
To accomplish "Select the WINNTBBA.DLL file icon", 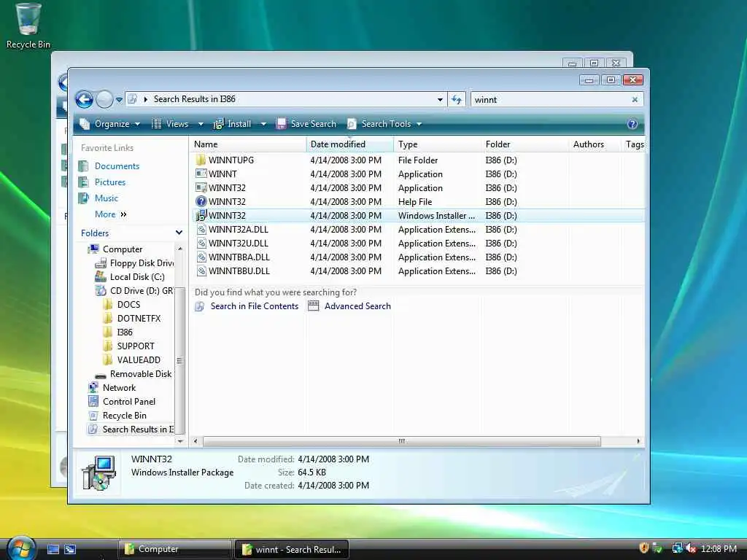I will pyautogui.click(x=201, y=257).
